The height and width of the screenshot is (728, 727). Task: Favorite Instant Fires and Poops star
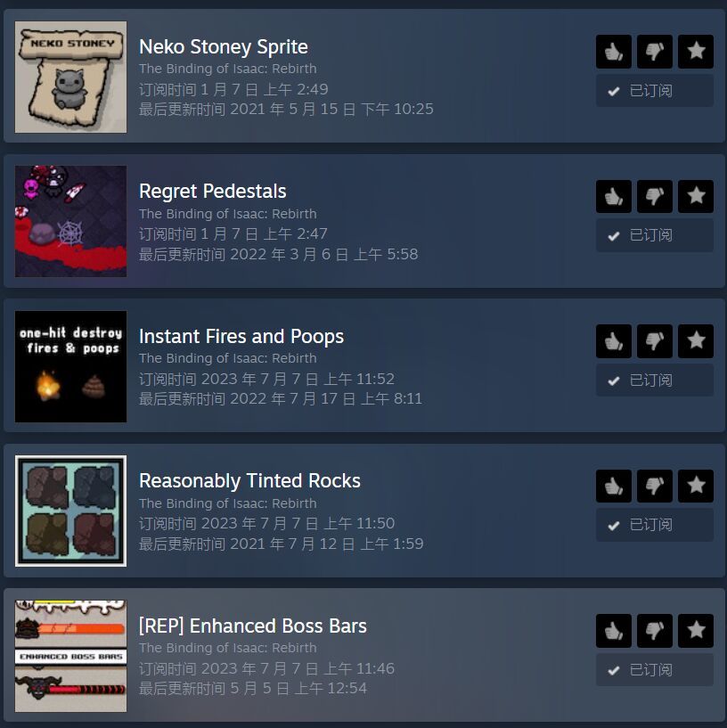(695, 341)
